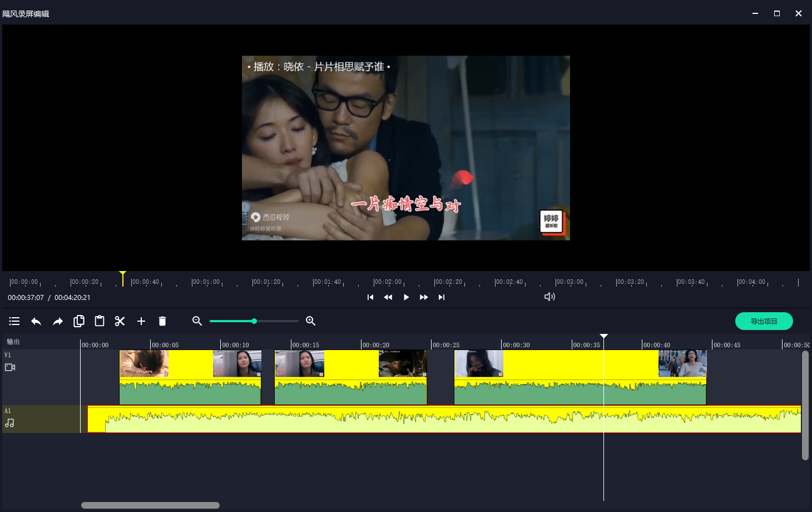Open the list menu icon in toolbar
Viewport: 812px width, 512px height.
point(14,321)
